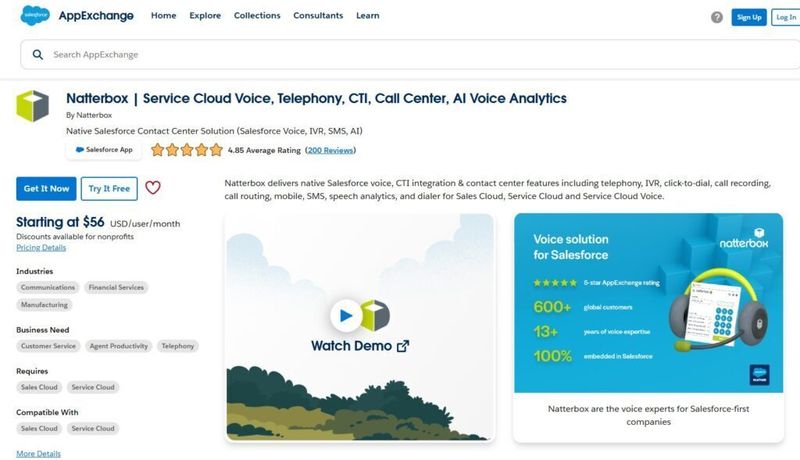The width and height of the screenshot is (800, 460).
Task: Click Sales Cloud tag under Requires
Action: [x=39, y=388]
